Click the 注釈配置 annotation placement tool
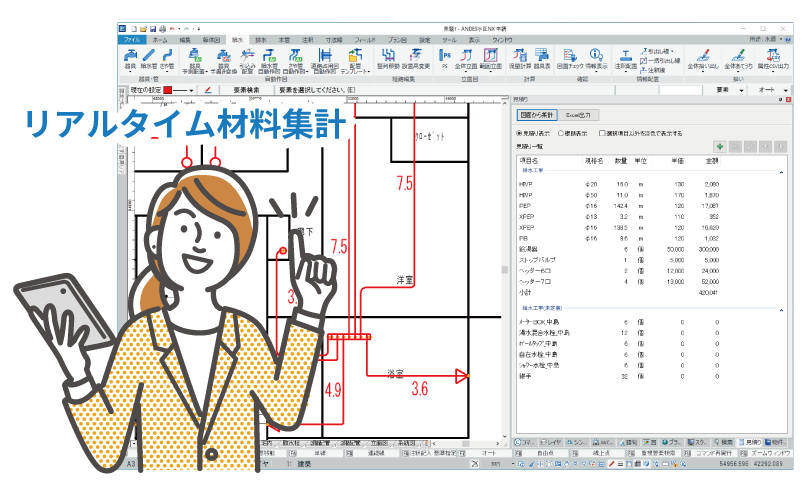This screenshot has height=496, width=807. pos(626,59)
